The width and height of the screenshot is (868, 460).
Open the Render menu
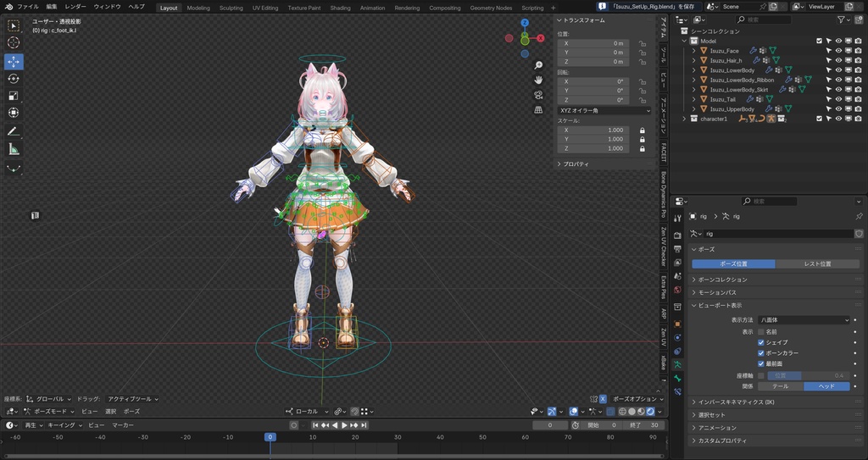[75, 7]
